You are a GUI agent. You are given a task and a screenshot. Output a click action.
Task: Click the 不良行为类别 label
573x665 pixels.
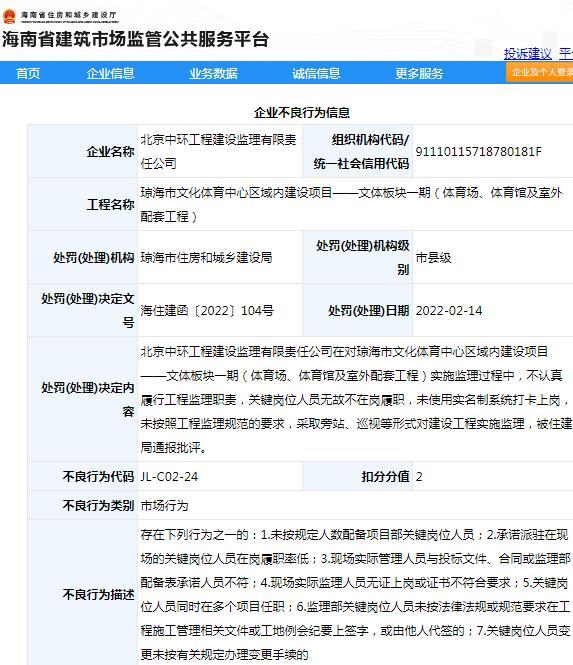coord(98,506)
